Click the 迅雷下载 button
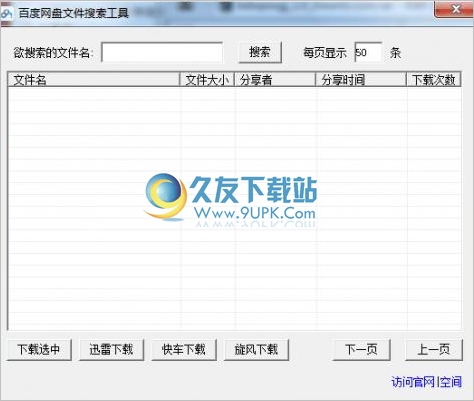Viewport: 474px width, 401px height. coord(111,350)
